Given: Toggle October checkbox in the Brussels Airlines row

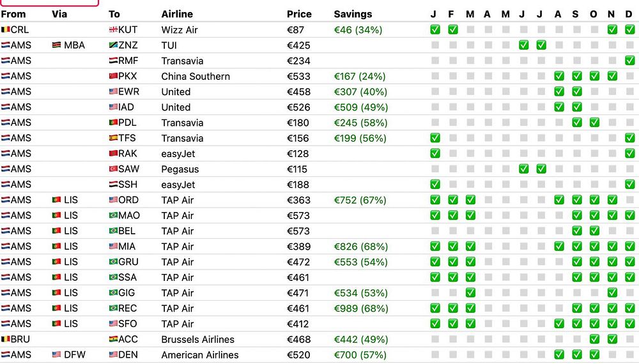Looking at the screenshot, I should (x=594, y=339).
